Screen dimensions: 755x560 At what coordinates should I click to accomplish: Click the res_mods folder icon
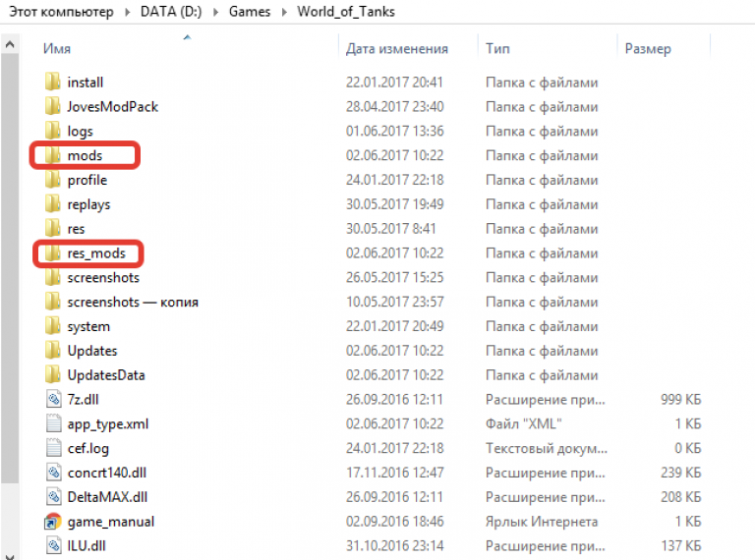coord(53,253)
